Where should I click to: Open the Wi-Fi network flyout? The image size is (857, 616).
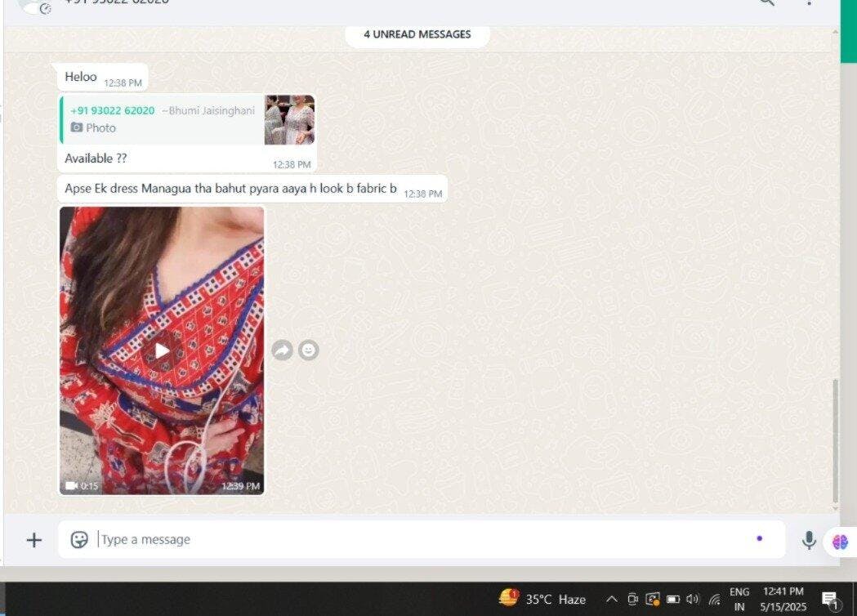pyautogui.click(x=715, y=600)
